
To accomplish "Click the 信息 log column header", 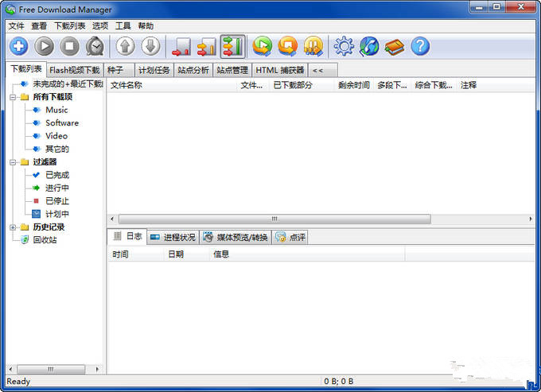I will (307, 254).
